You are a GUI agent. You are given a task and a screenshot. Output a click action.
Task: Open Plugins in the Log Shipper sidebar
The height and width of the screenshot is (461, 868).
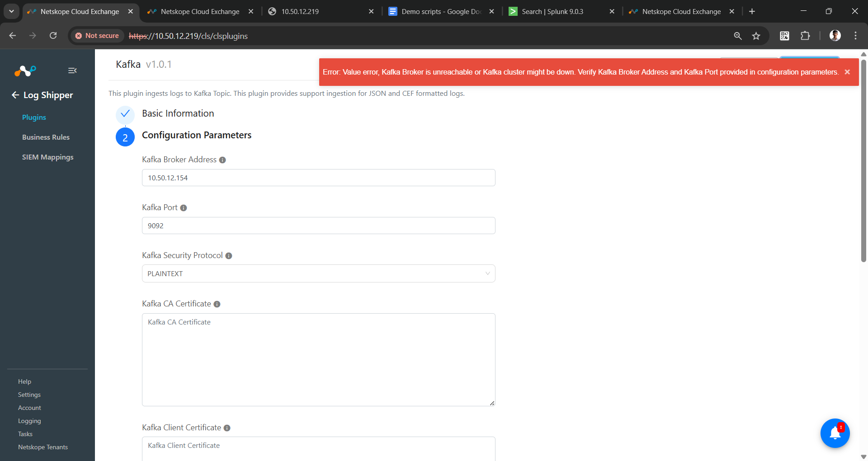(34, 118)
